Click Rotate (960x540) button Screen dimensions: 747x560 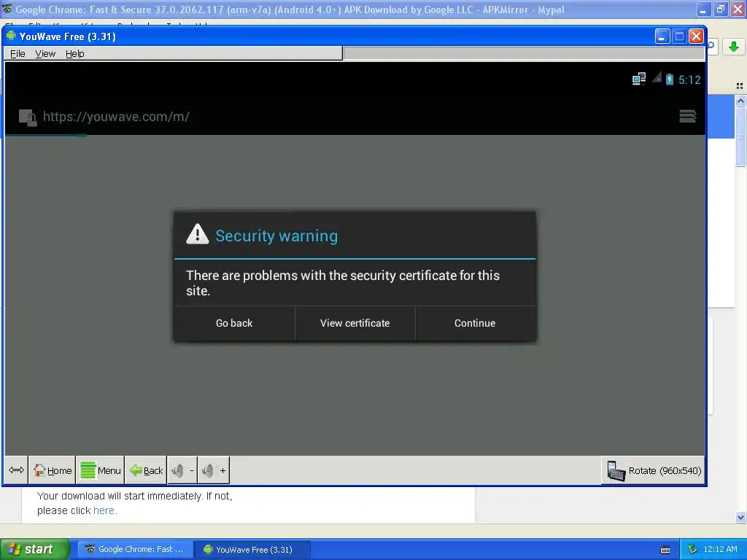point(654,470)
